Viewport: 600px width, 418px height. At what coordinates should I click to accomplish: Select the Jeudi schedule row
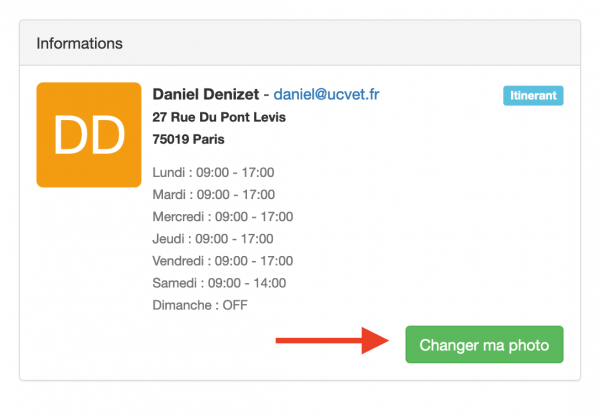[212, 239]
